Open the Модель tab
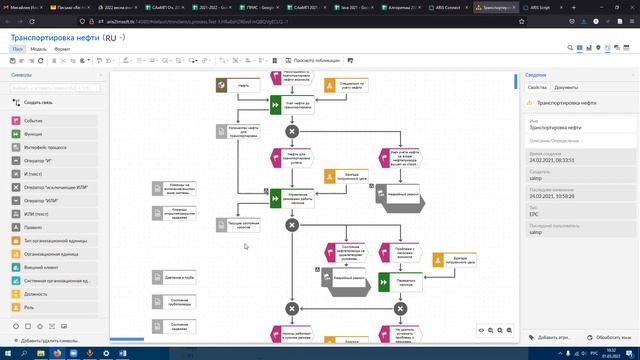The width and height of the screenshot is (640, 360). pos(38,49)
